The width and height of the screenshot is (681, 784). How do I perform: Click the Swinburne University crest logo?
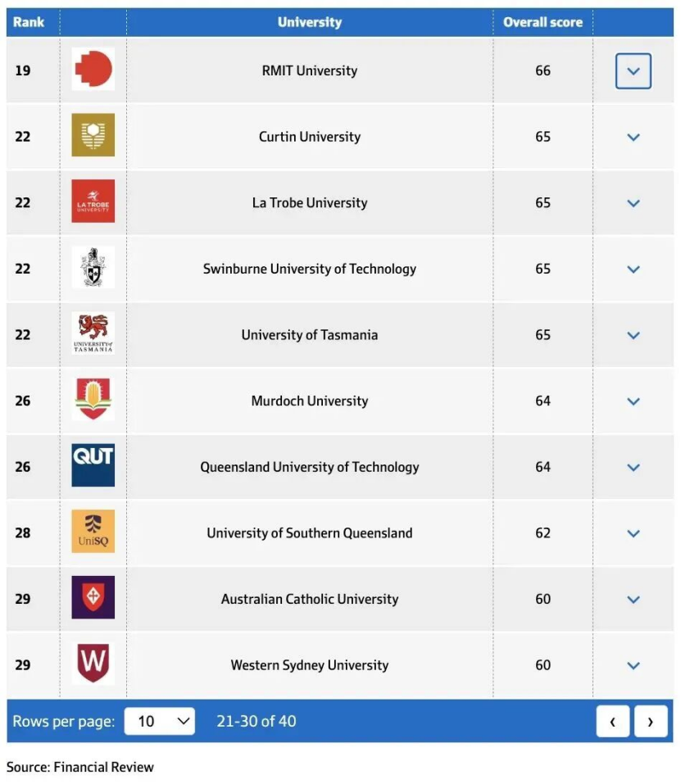click(93, 268)
